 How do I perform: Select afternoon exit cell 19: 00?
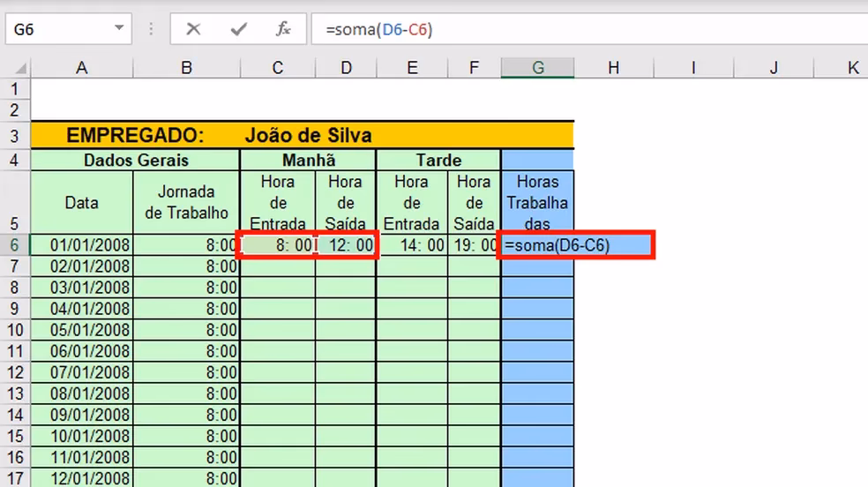[x=474, y=244]
